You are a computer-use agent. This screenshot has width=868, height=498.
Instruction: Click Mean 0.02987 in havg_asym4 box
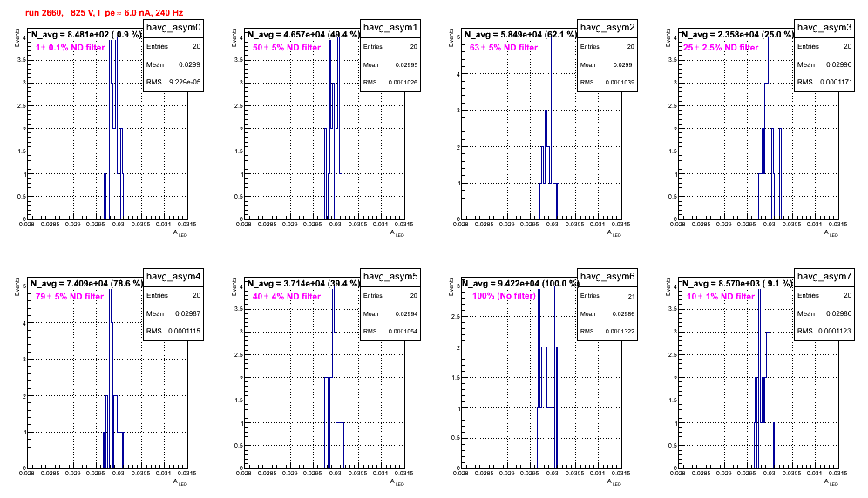173,313
